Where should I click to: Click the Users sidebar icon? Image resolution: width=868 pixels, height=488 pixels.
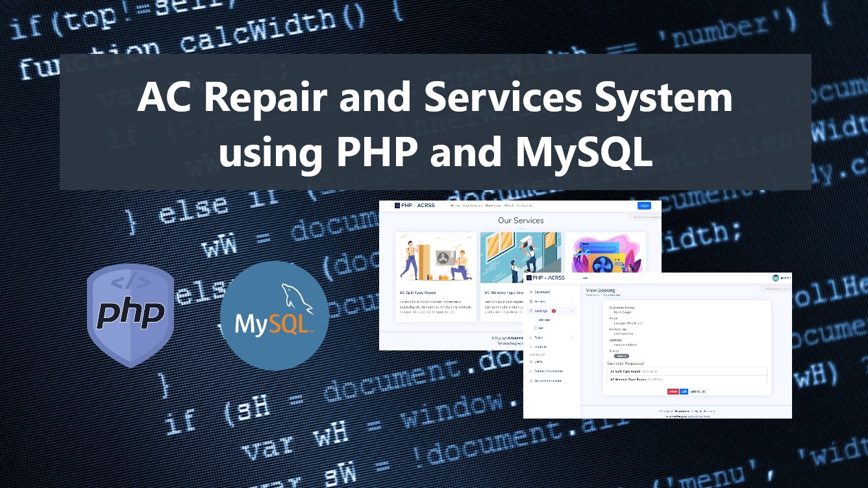click(x=531, y=361)
